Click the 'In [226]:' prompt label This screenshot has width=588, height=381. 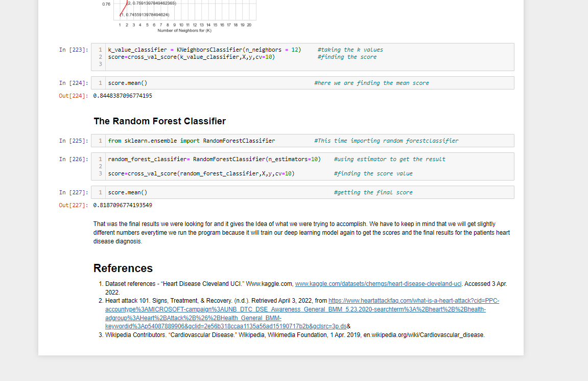tap(74, 159)
